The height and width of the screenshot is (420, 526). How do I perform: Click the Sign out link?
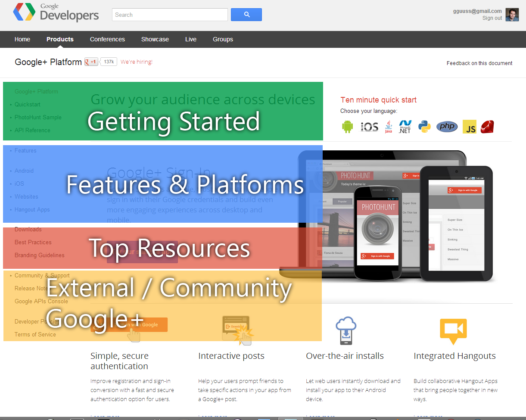(x=492, y=18)
